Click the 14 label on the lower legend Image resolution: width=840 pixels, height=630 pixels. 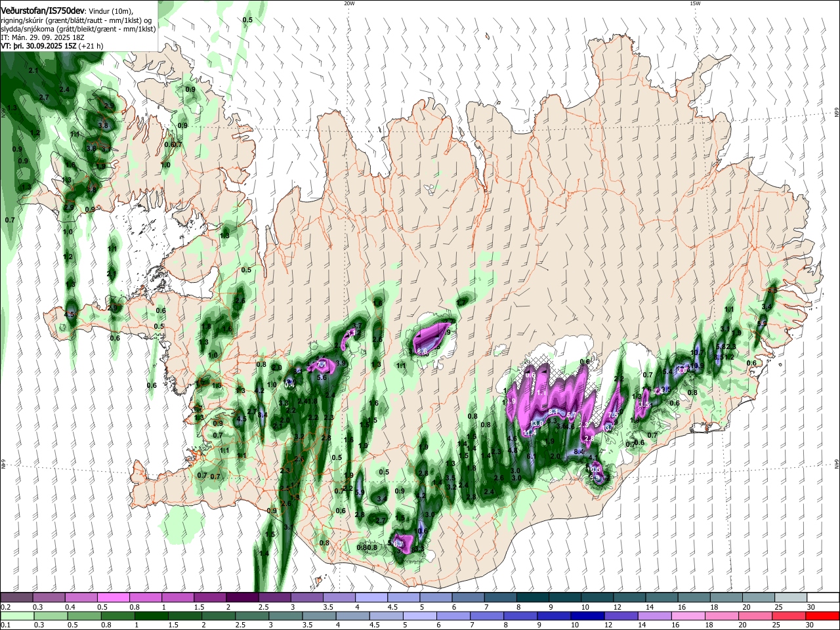point(642,625)
